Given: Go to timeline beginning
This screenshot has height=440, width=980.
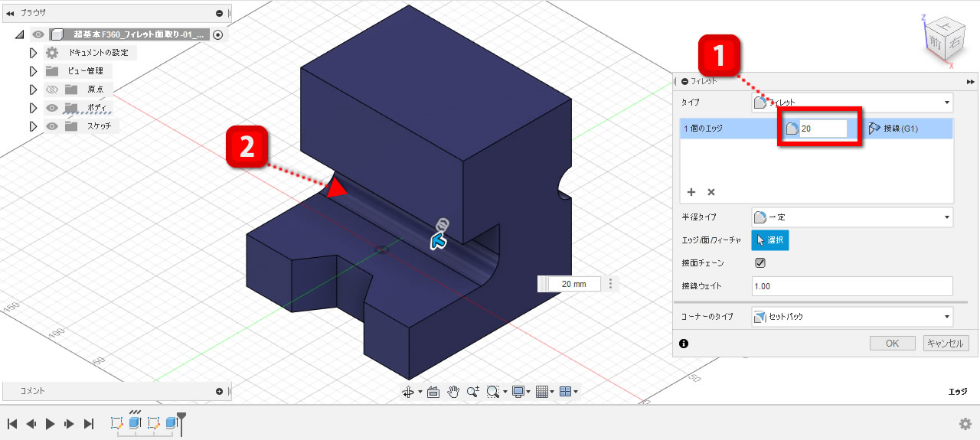Looking at the screenshot, I should point(12,423).
